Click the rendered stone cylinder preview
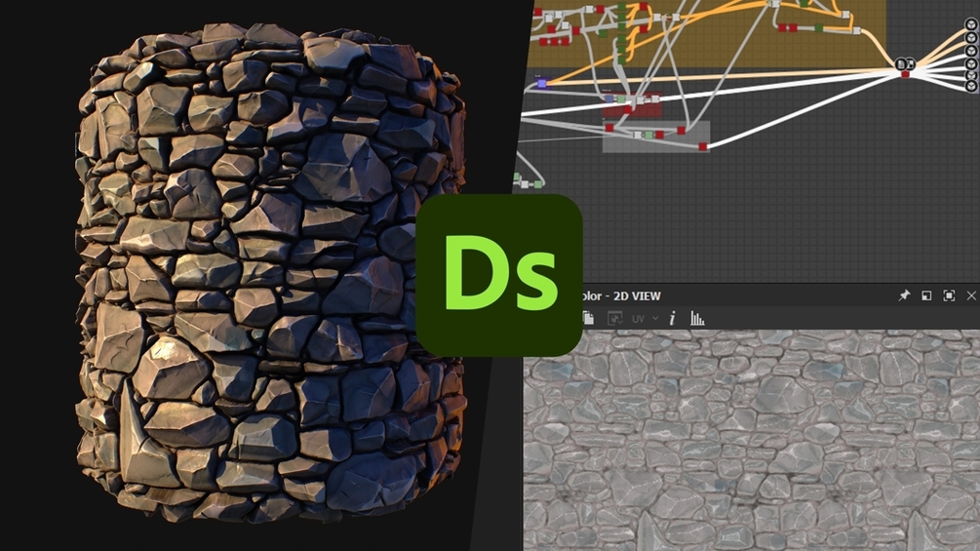The width and height of the screenshot is (980, 551). 270,274
